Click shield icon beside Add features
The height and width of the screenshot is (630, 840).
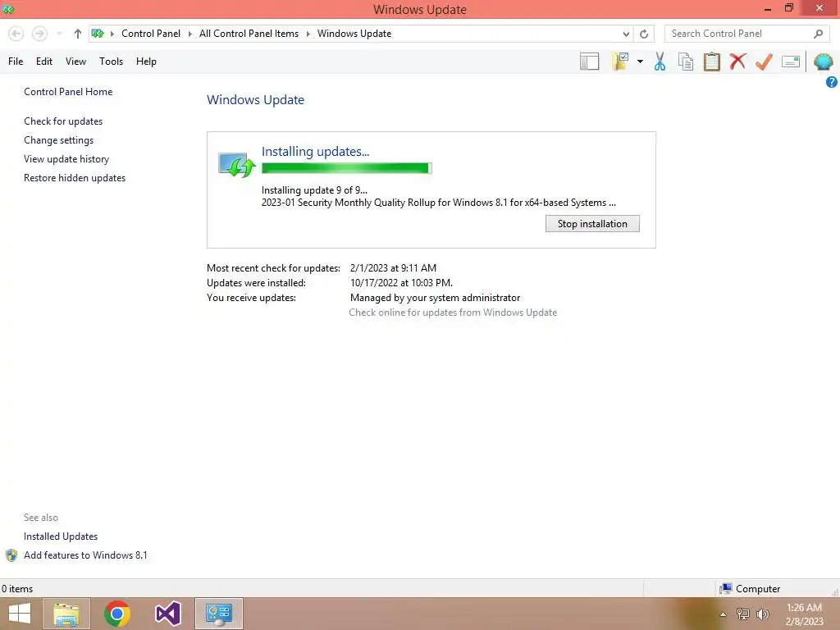point(11,555)
